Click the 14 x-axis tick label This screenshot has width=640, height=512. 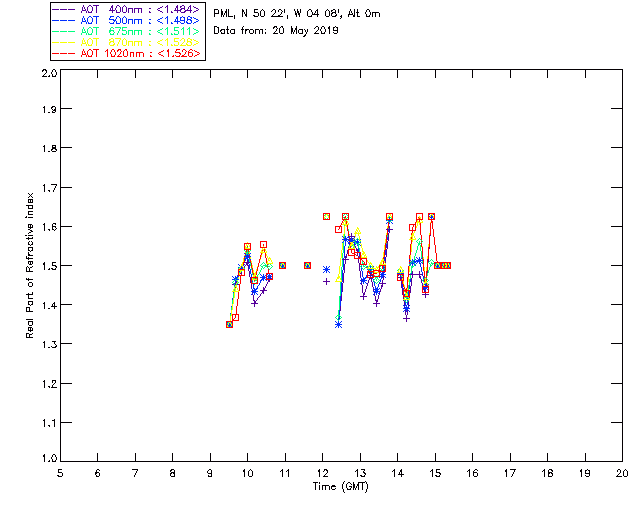398,473
